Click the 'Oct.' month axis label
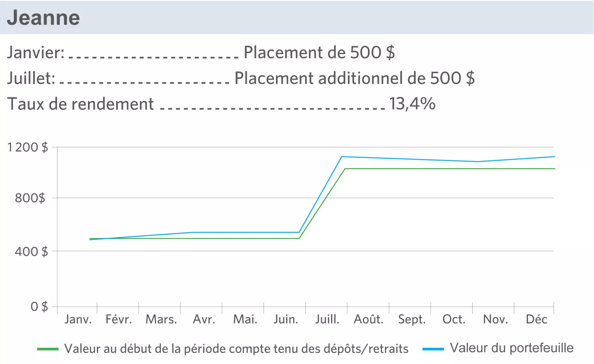594x364 pixels. point(454,319)
